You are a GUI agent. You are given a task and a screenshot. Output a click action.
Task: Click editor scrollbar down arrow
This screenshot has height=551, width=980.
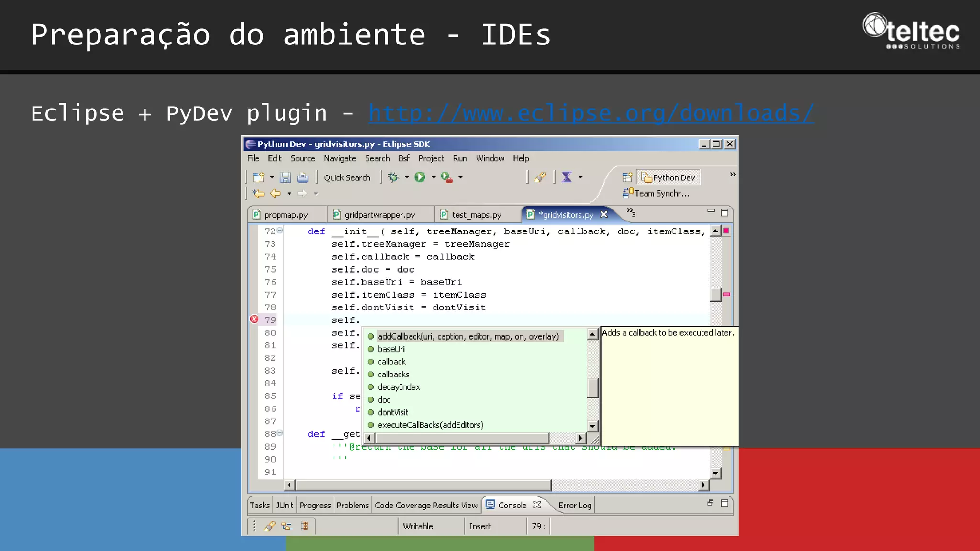click(715, 473)
